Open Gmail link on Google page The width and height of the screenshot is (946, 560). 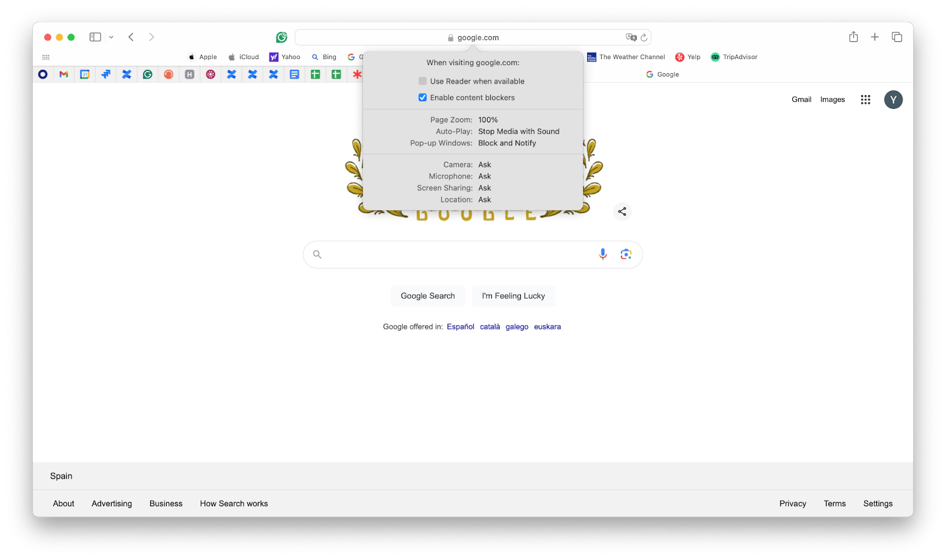click(x=801, y=99)
